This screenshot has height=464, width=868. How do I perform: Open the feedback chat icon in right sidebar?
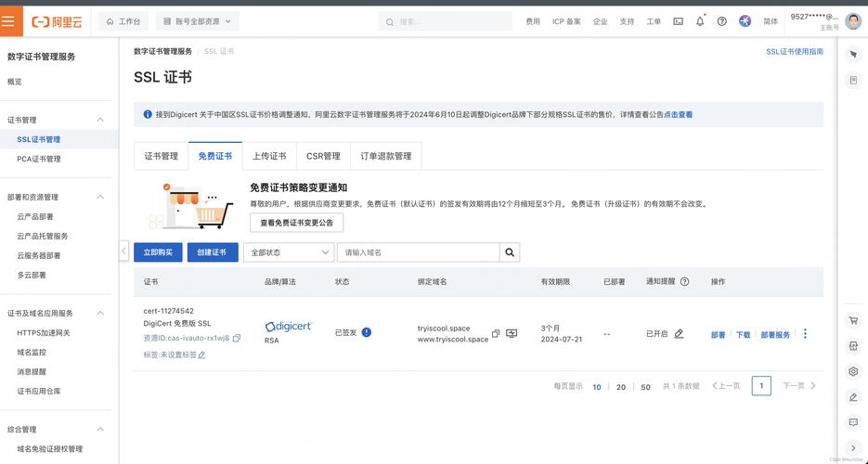(x=853, y=422)
